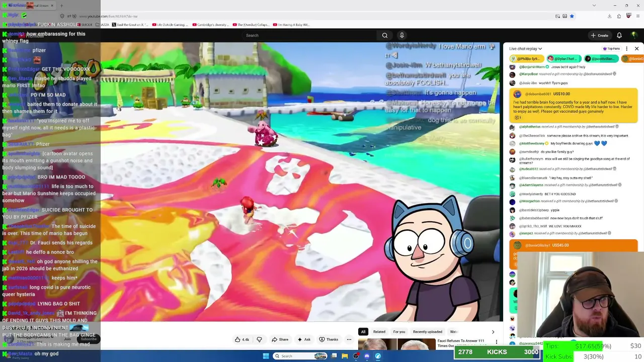Viewport: 644px width, 362px height.
Task: Like the video (4.4k thumbs up)
Action: coord(242,339)
